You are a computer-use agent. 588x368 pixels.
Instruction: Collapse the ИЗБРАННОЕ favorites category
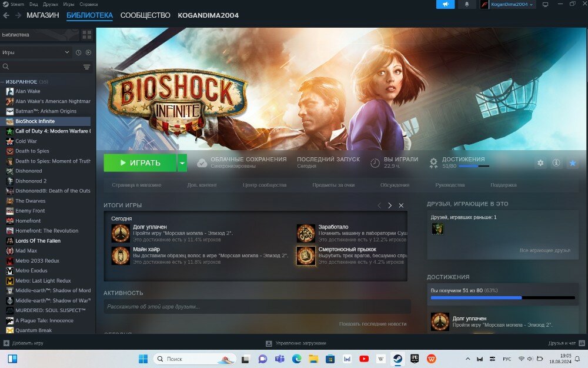click(2, 81)
